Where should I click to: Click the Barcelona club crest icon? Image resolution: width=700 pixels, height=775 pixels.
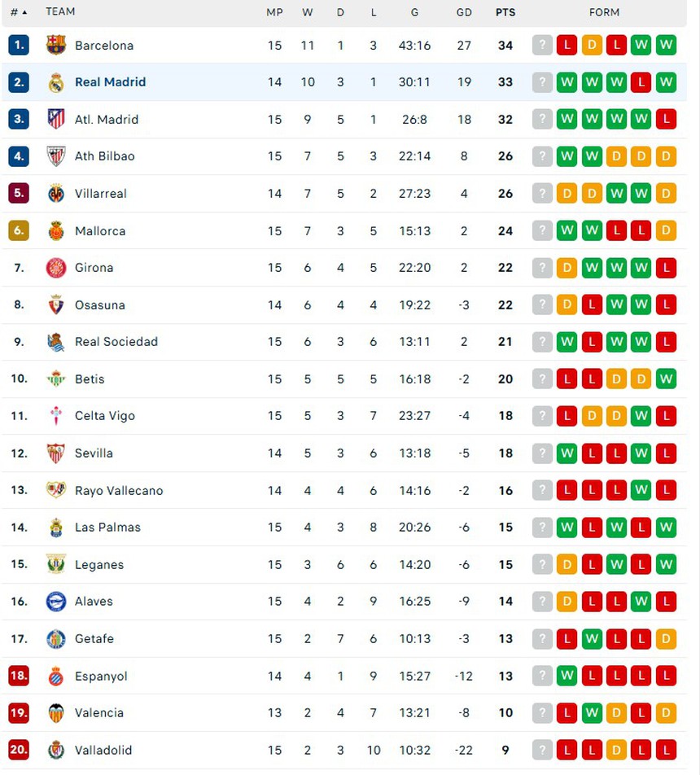tap(56, 46)
